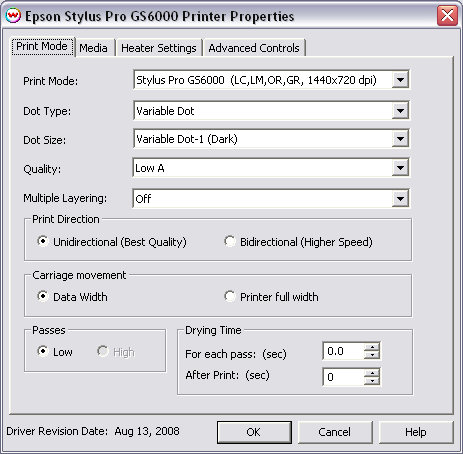Open the Dot Size dropdown list
The image size is (463, 454).
(400, 139)
